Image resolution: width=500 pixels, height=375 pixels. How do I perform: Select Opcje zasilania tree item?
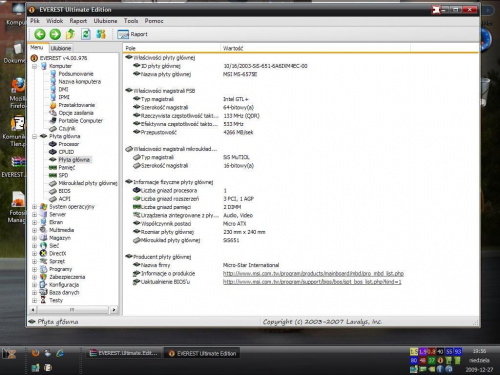[76, 113]
